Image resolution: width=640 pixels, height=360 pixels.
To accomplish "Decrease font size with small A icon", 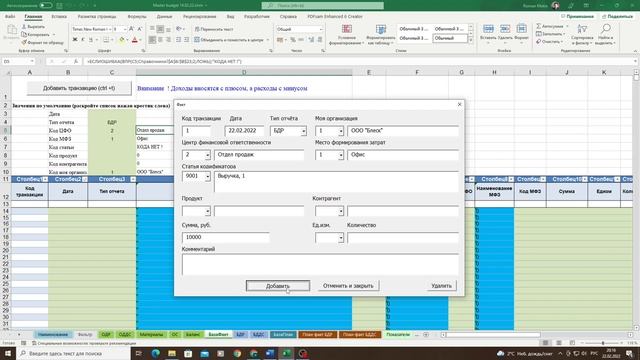I will coord(140,29).
